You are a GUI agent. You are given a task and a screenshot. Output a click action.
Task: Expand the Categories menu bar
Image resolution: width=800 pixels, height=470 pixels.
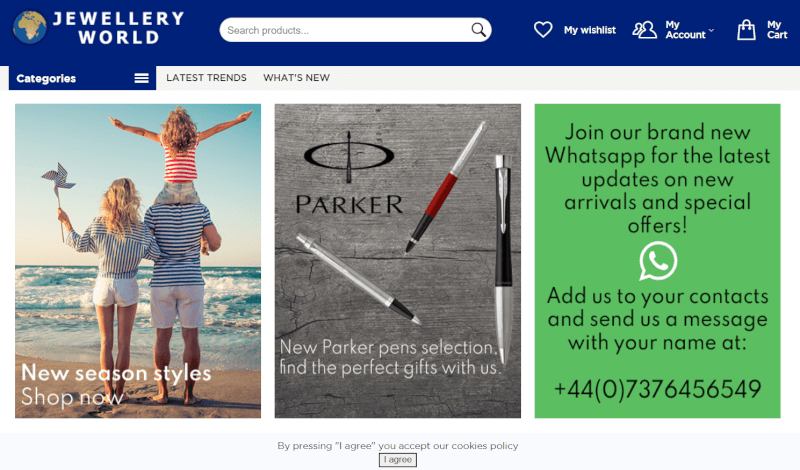pyautogui.click(x=83, y=78)
